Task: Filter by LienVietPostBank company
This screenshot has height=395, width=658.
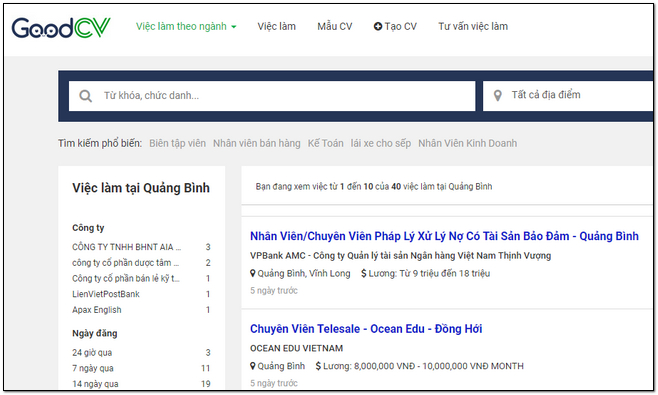Action: [141, 294]
